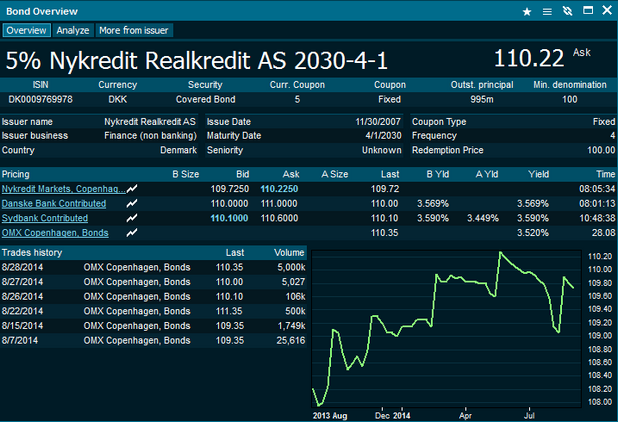Viewport: 618px width, 422px height.
Task: Open the Danske Bank Contributed link
Action: (54, 203)
